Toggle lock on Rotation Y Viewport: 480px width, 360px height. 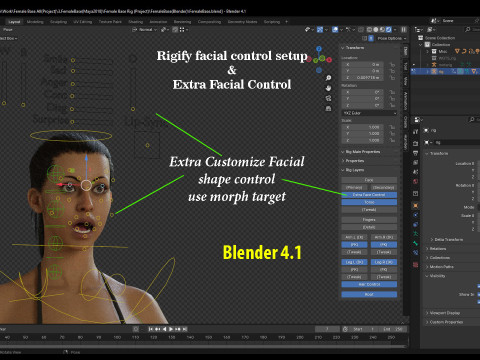point(392,99)
